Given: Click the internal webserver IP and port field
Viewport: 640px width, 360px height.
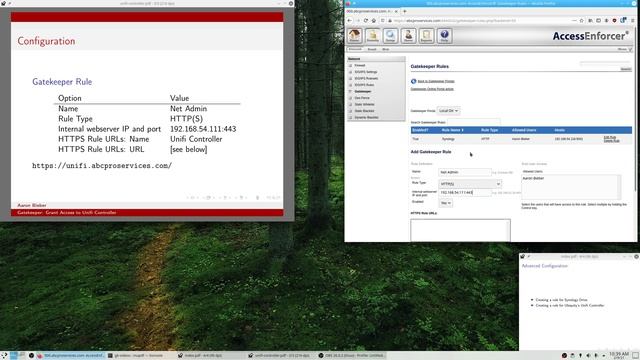Looking at the screenshot, I should coord(465,192).
